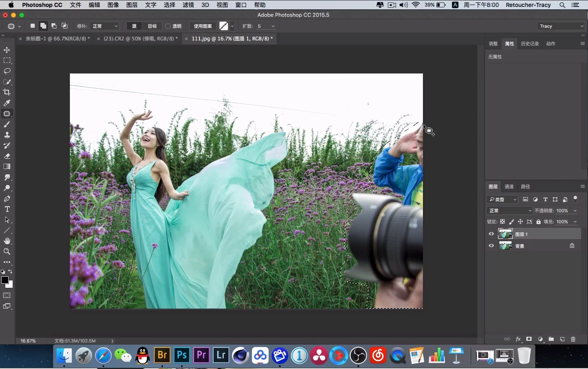The image size is (588, 369).
Task: Click the foreground color swatch
Action: (5, 280)
